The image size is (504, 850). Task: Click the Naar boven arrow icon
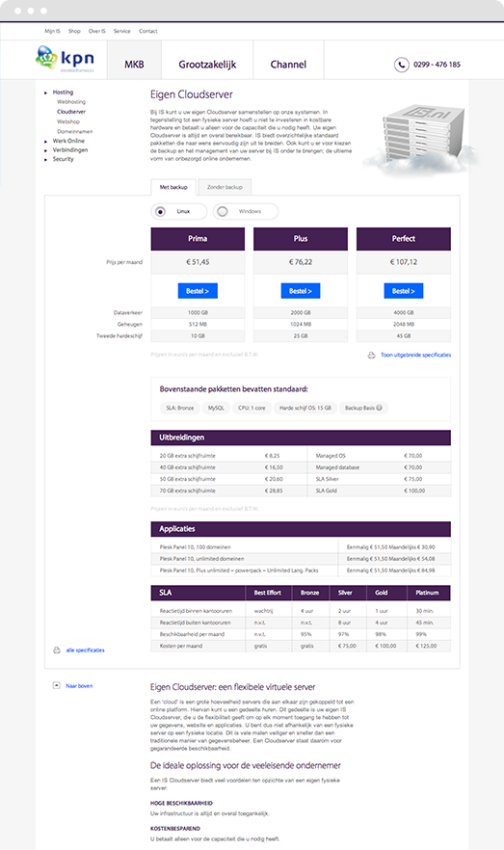tap(56, 685)
